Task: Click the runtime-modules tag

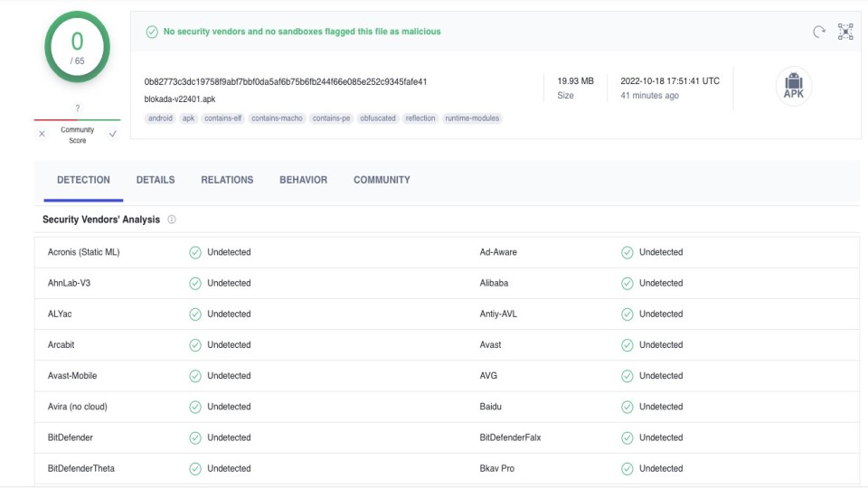Action: click(x=472, y=118)
